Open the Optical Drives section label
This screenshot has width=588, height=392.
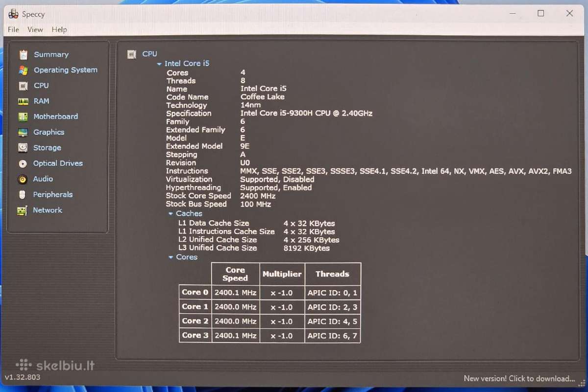point(58,163)
